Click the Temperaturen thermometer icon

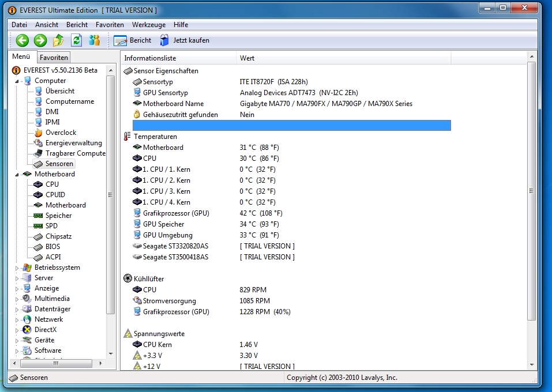pyautogui.click(x=127, y=137)
